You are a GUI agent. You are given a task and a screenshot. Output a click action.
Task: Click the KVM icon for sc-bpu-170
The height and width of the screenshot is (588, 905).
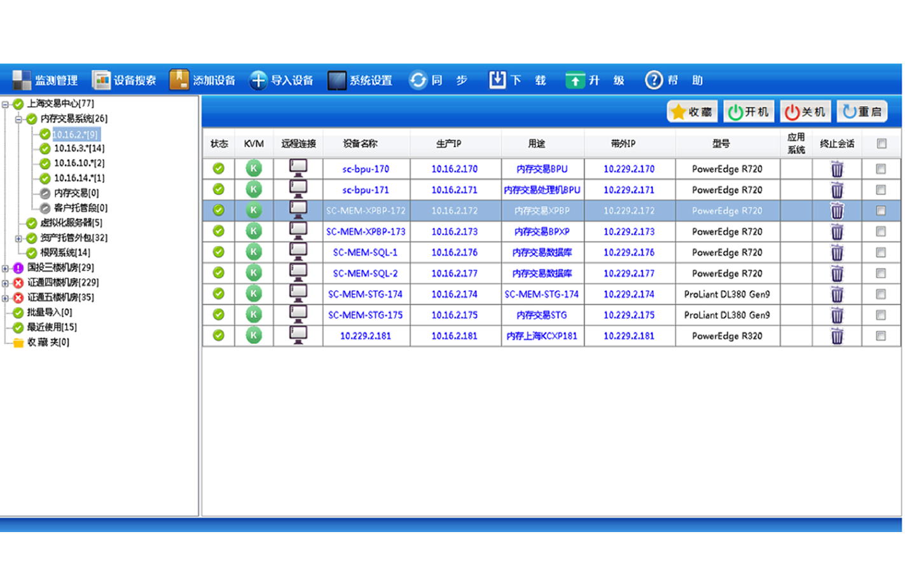point(254,168)
